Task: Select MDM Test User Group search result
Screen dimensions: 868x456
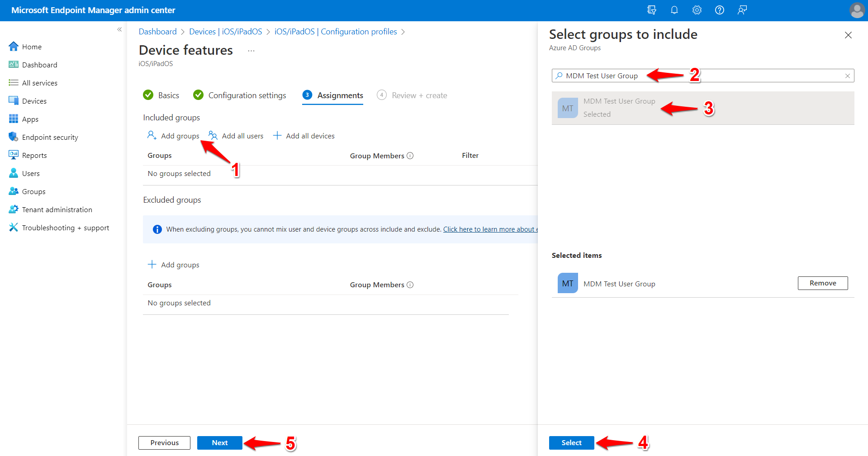Action: click(703, 108)
